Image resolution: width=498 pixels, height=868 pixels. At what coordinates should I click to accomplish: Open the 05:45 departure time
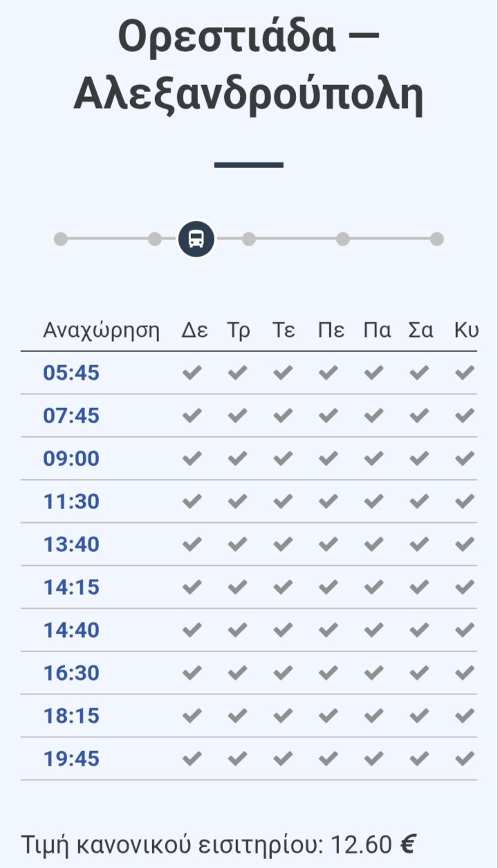point(71,373)
